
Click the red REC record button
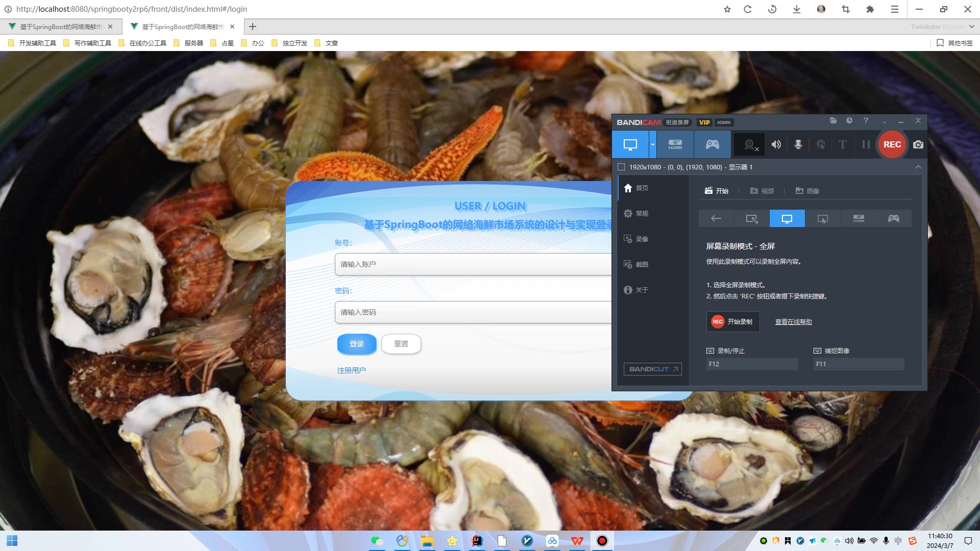892,144
